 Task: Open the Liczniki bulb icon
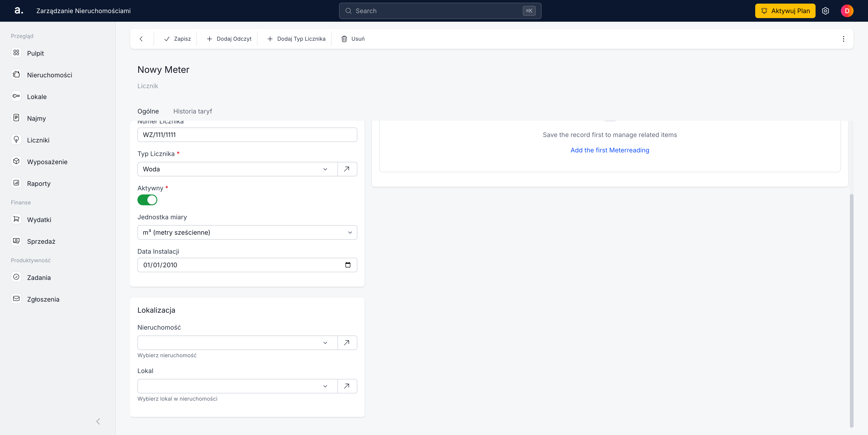pos(16,140)
